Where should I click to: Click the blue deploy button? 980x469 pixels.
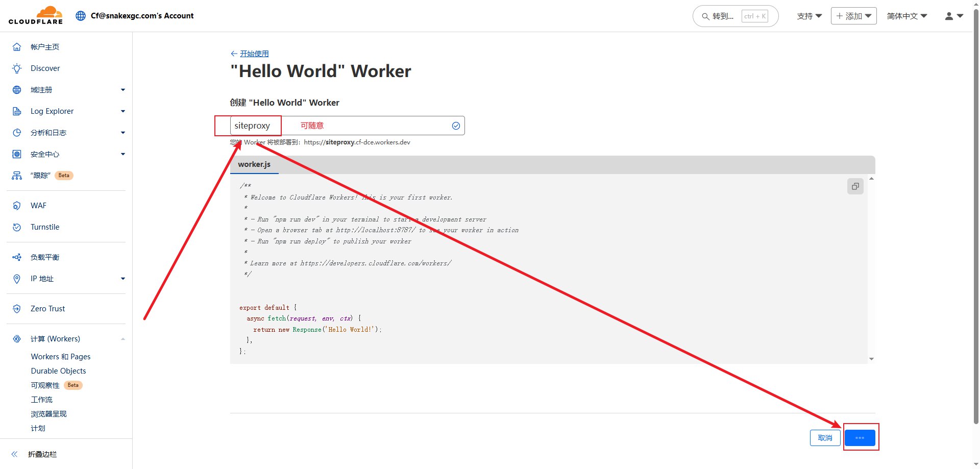860,438
